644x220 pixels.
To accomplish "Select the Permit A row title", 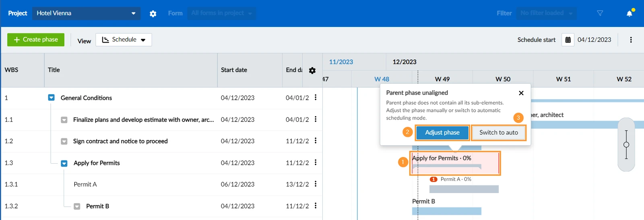I will 85,184.
